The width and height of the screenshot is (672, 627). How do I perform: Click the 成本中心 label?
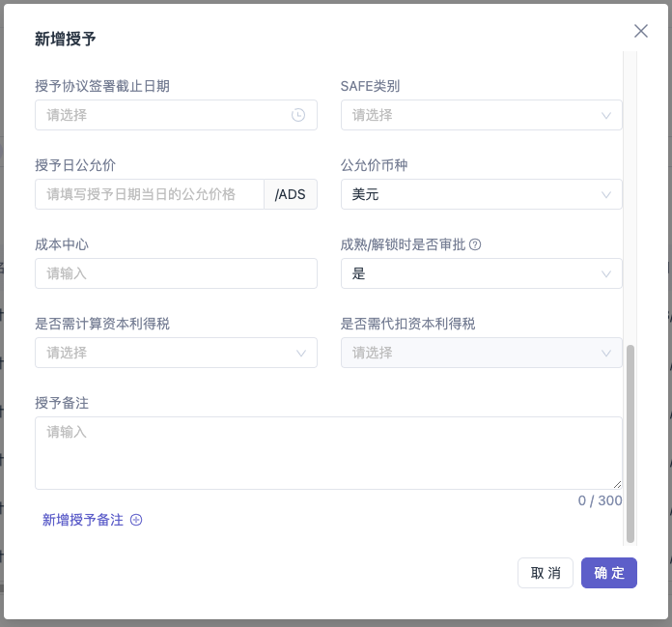click(62, 244)
